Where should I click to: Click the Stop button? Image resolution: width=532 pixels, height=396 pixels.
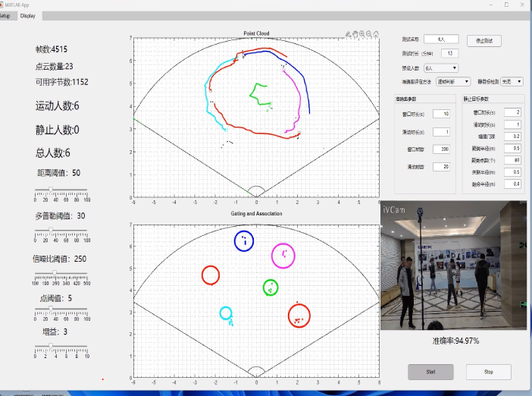pos(489,372)
